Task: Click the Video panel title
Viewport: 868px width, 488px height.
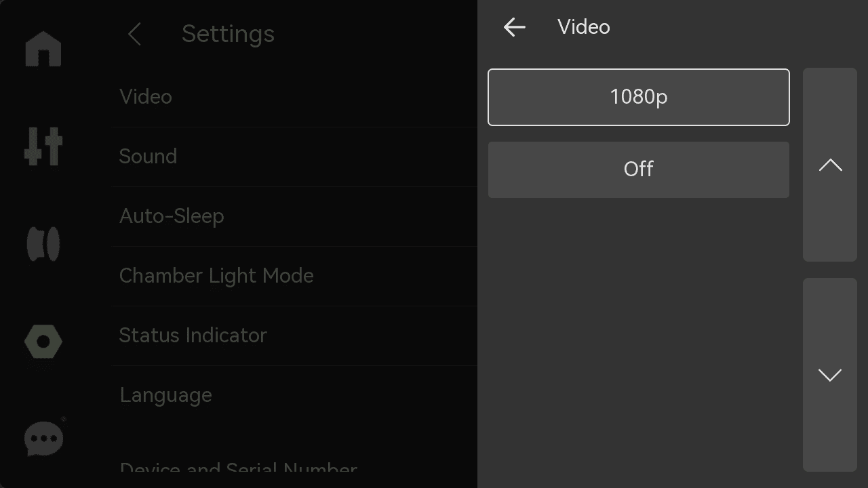Action: pyautogui.click(x=584, y=27)
